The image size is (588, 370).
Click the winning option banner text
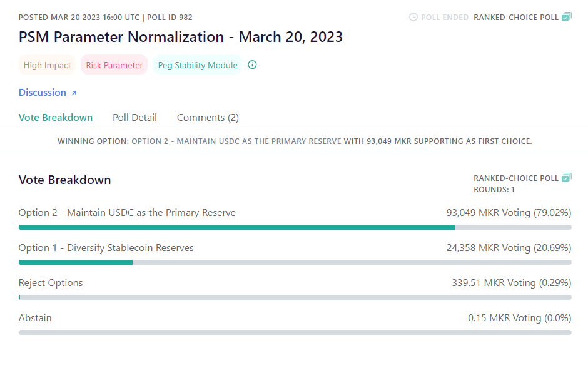coord(295,141)
